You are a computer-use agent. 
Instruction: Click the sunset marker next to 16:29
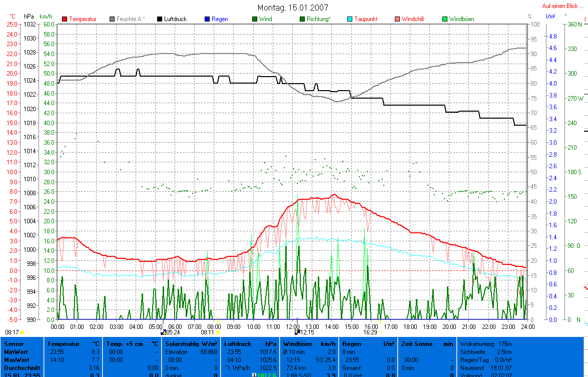(380, 332)
